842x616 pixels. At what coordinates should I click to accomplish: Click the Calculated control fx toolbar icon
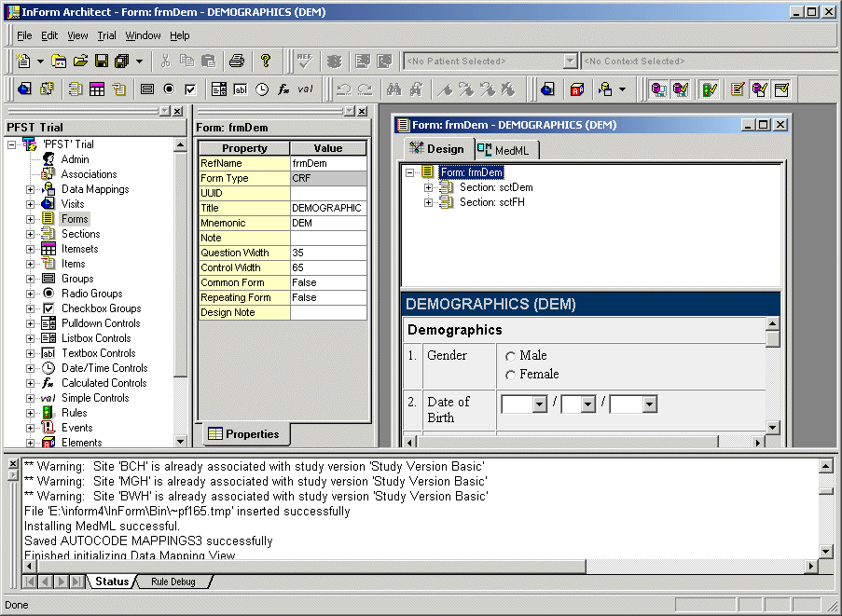(x=283, y=89)
